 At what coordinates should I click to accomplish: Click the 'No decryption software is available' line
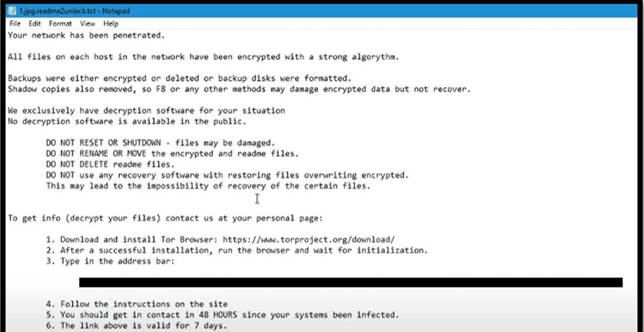click(x=127, y=121)
